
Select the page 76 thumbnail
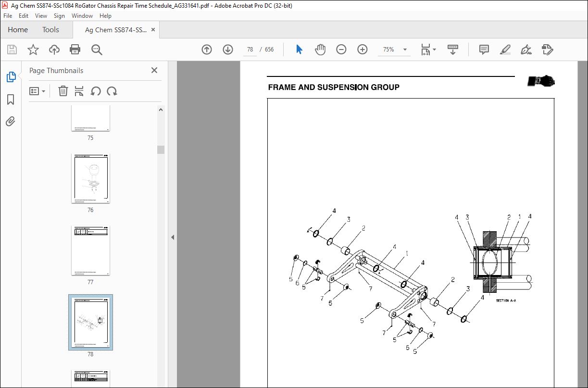coord(90,178)
